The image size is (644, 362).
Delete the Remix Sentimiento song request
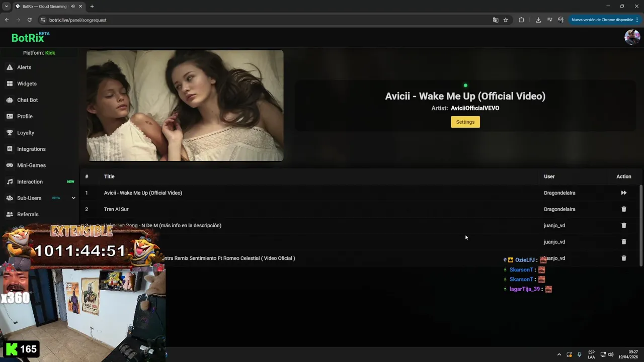coord(624,258)
